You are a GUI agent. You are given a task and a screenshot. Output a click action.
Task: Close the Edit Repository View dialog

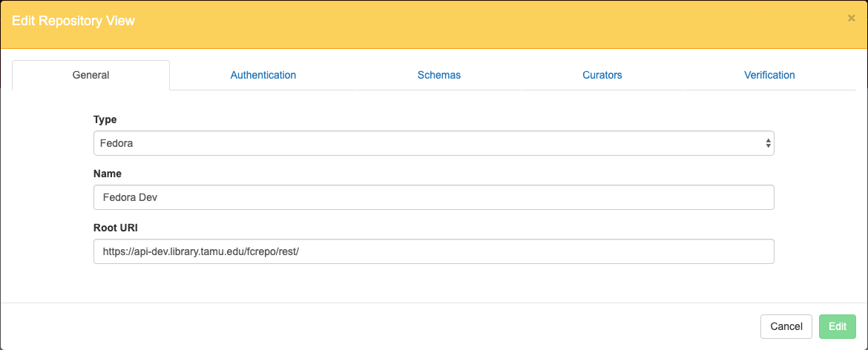point(851,19)
